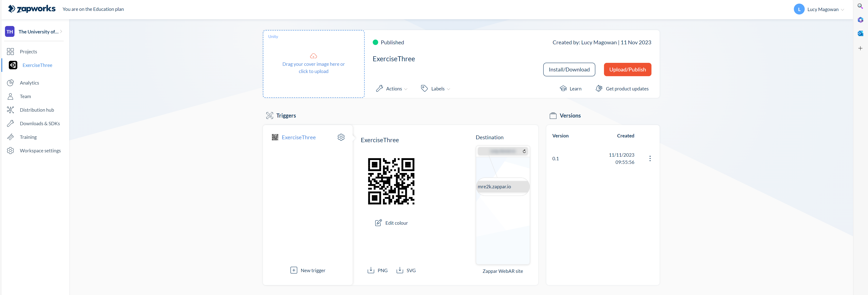Click the Upload/Publish button

pyautogui.click(x=627, y=69)
